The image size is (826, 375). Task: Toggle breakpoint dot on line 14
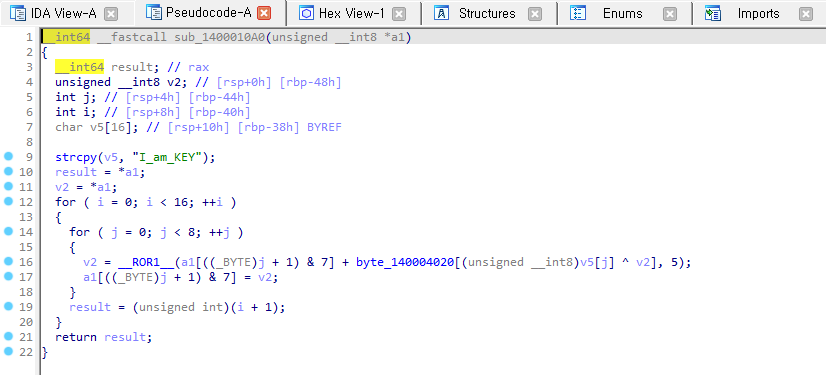8,231
